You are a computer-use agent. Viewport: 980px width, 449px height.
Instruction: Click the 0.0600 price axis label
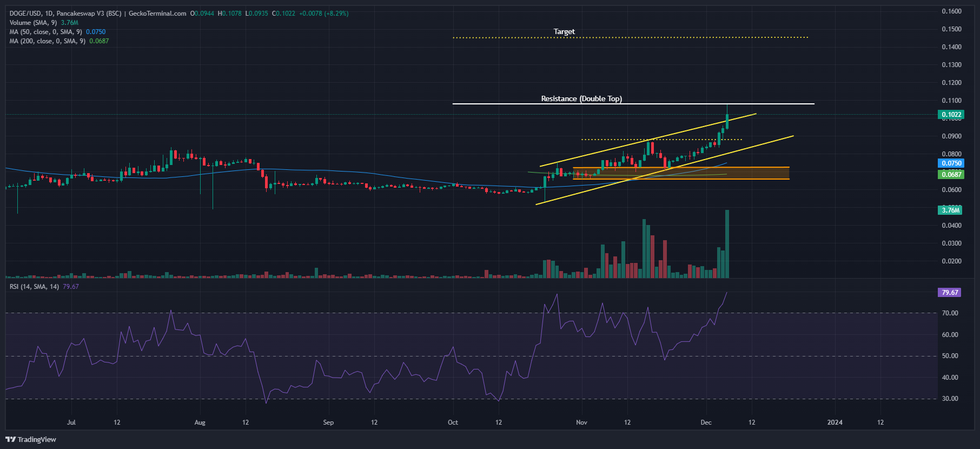951,190
